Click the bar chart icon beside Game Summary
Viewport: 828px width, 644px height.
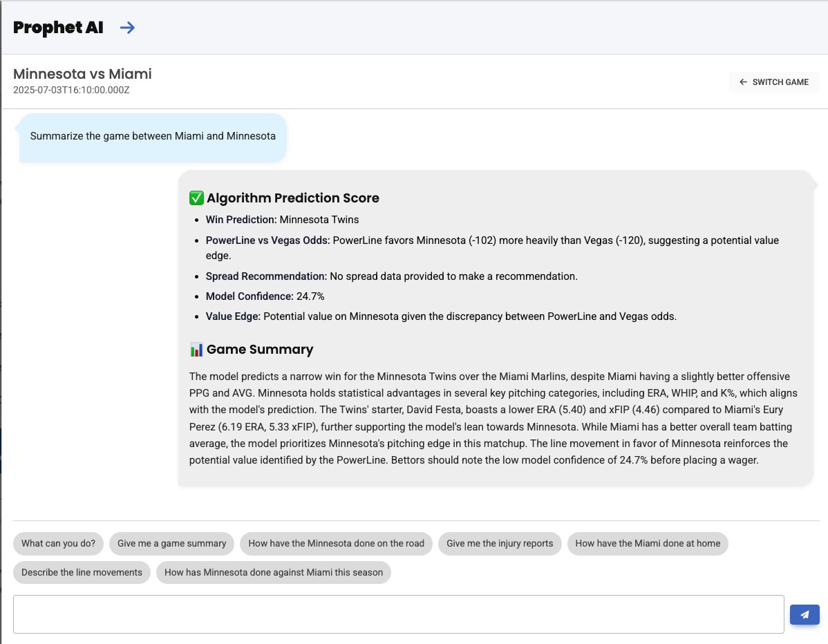pyautogui.click(x=195, y=349)
